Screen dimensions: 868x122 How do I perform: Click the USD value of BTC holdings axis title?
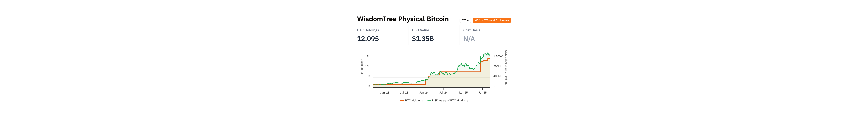coord(506,68)
